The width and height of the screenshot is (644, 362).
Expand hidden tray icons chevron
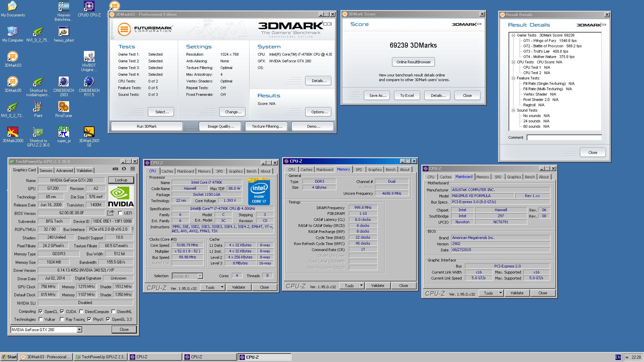[x=627, y=357]
